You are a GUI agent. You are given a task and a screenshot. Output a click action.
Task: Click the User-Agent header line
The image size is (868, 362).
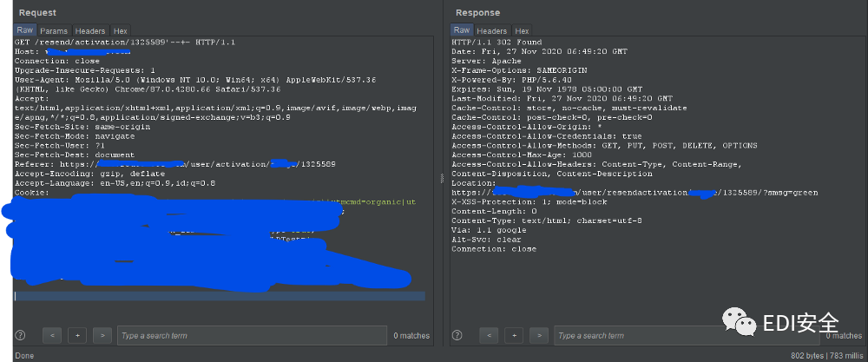[x=195, y=80]
